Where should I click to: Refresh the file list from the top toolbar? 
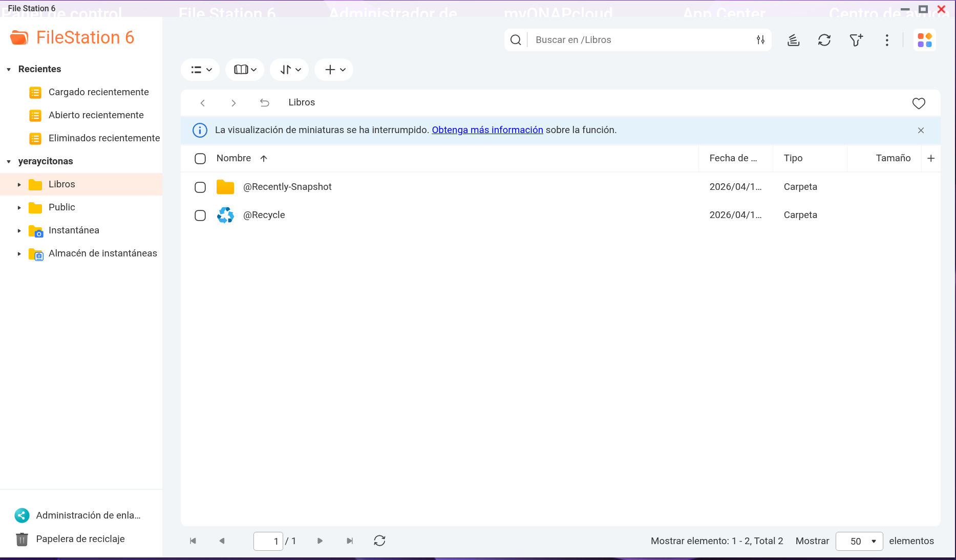coord(824,40)
